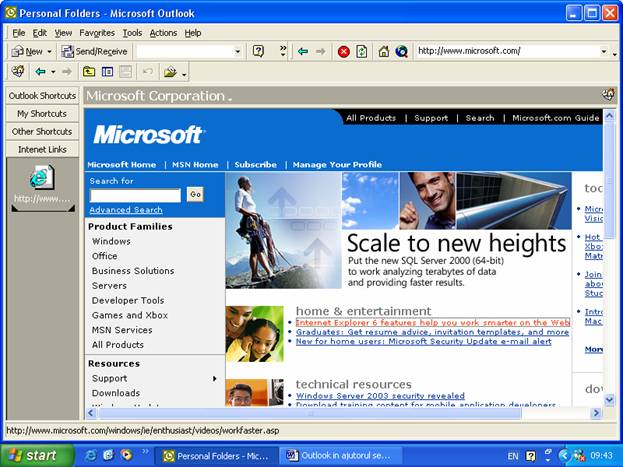Screen dimensions: 623x467
Task: Click the Go search button
Action: tap(195, 195)
